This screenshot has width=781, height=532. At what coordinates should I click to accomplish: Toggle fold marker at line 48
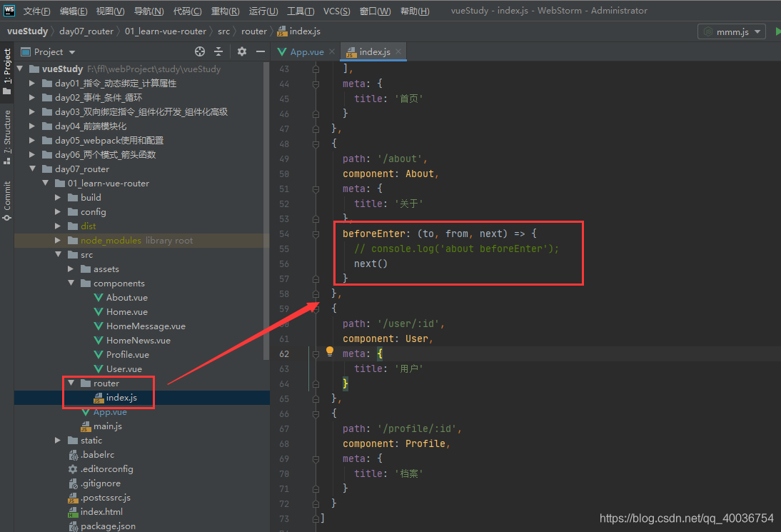coord(316,144)
